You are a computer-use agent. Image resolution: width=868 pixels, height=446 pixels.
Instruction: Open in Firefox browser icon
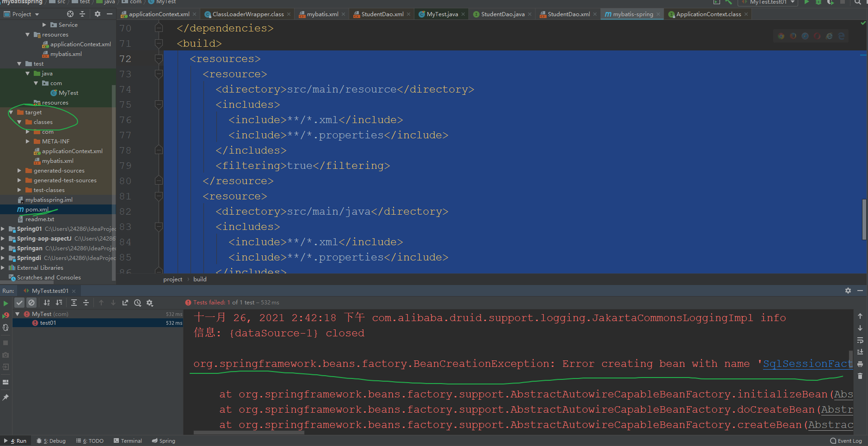(x=793, y=36)
